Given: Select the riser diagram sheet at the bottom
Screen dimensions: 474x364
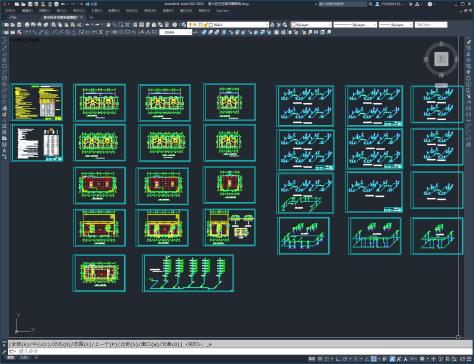Looking at the screenshot, I should (x=188, y=273).
